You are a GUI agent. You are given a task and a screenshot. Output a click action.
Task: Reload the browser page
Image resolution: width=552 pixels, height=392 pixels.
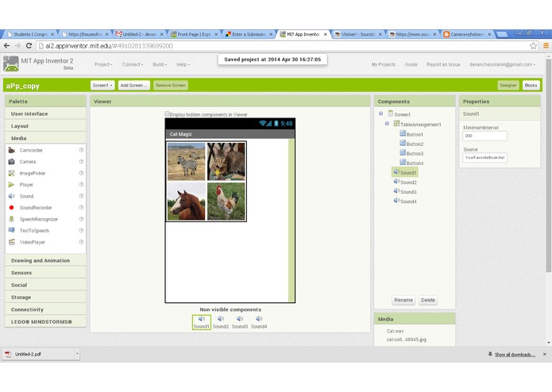tap(29, 46)
